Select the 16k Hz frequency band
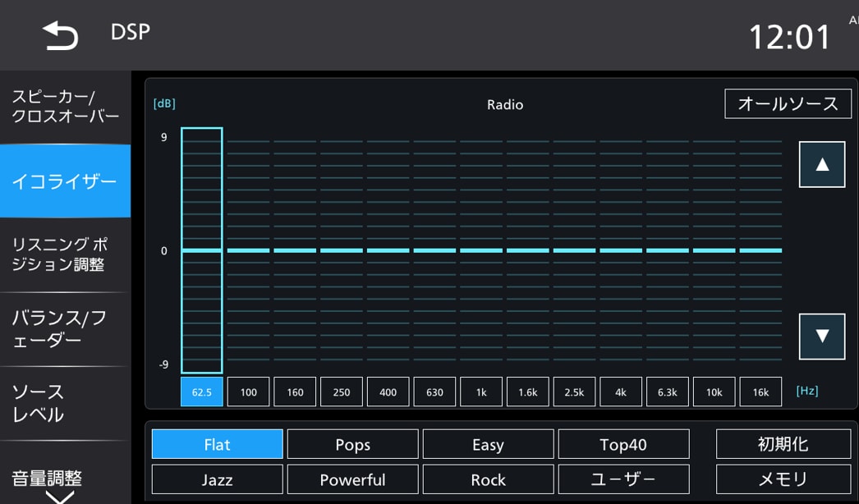This screenshot has width=859, height=504. (760, 392)
